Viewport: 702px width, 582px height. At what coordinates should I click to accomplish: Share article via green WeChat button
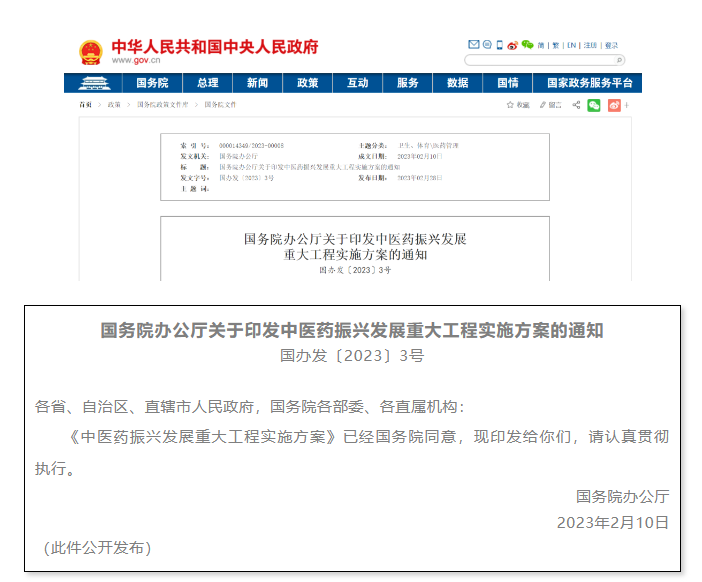click(594, 105)
